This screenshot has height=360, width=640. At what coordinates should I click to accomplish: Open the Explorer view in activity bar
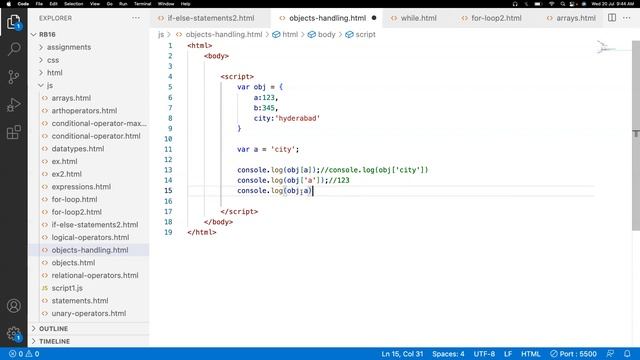tap(13, 22)
